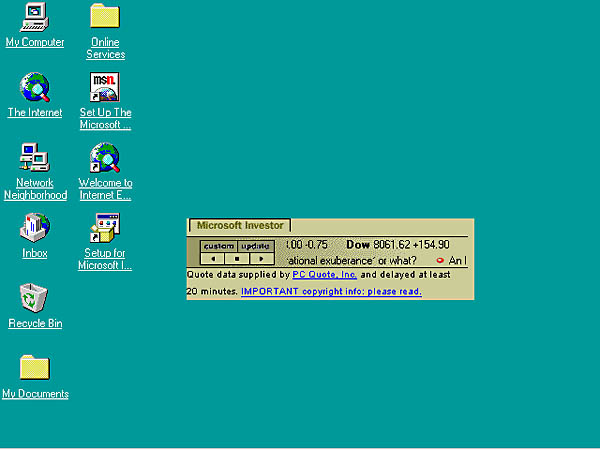Open the Inbox icon

(34, 228)
